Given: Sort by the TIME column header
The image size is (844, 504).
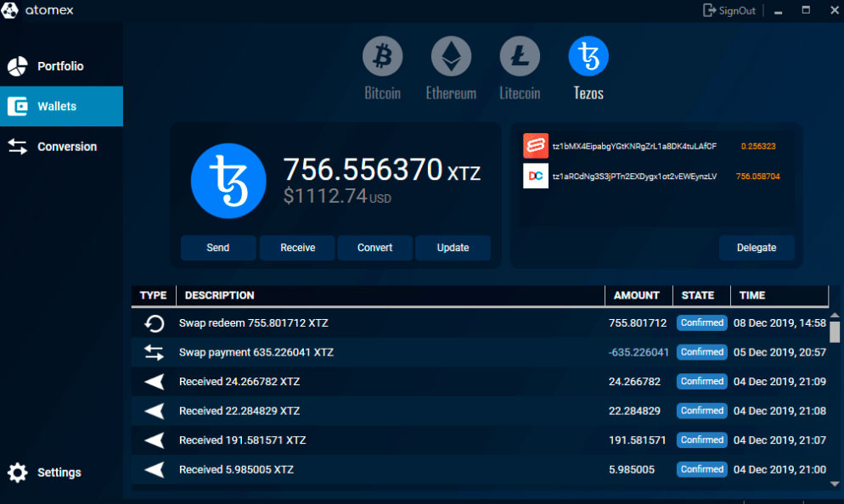Looking at the screenshot, I should 779,295.
